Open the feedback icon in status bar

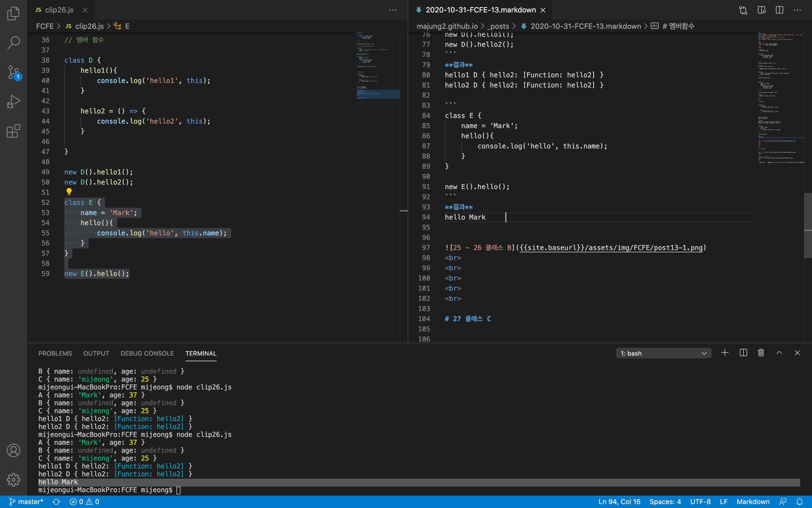coord(783,502)
